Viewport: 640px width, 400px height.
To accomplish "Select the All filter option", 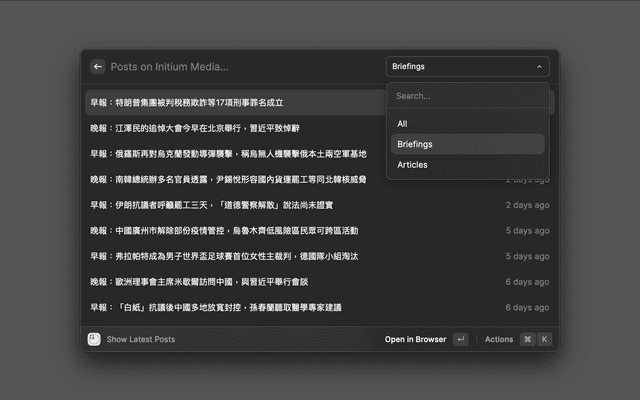I will coord(402,124).
